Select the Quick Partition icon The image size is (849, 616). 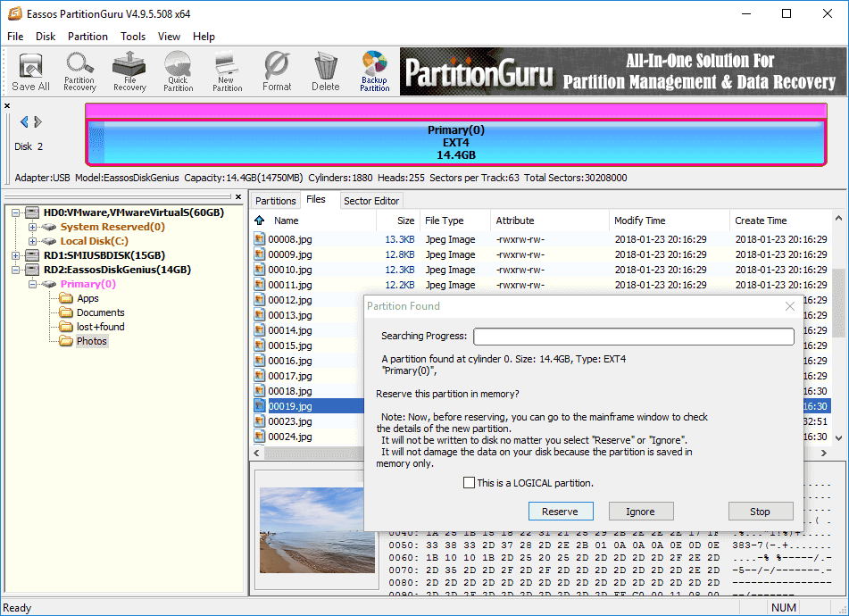click(x=178, y=71)
